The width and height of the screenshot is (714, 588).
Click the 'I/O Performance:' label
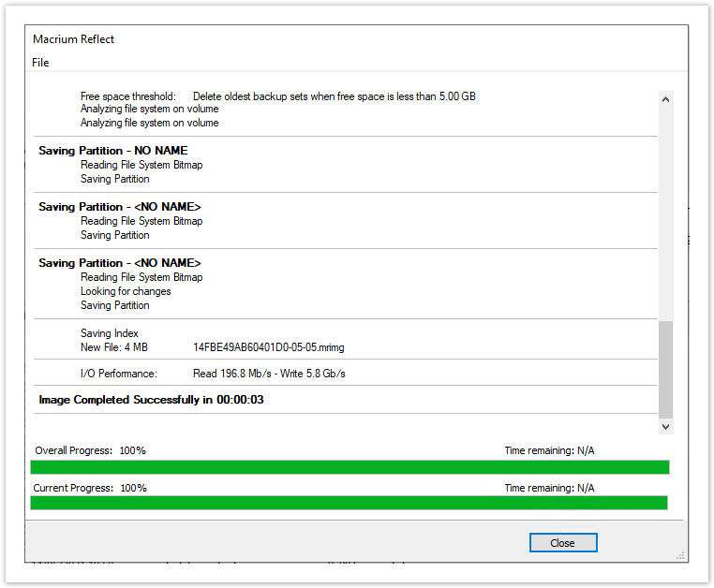(x=119, y=374)
